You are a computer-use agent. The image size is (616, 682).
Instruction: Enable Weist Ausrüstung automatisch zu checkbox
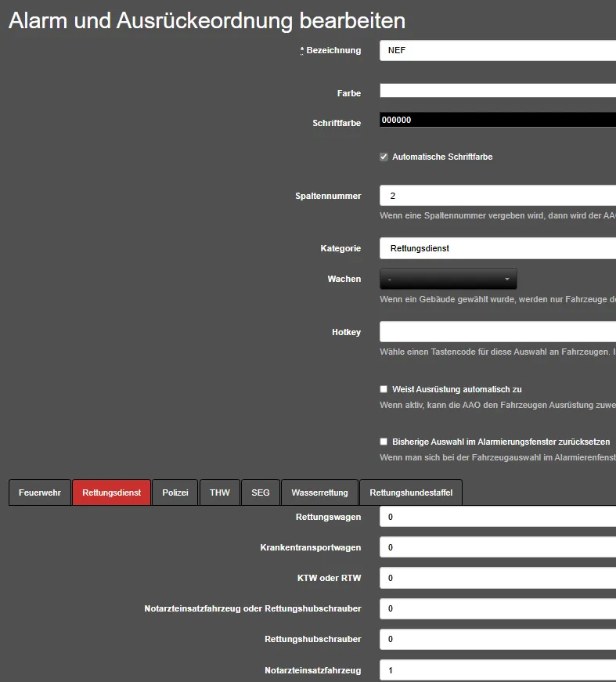point(384,389)
